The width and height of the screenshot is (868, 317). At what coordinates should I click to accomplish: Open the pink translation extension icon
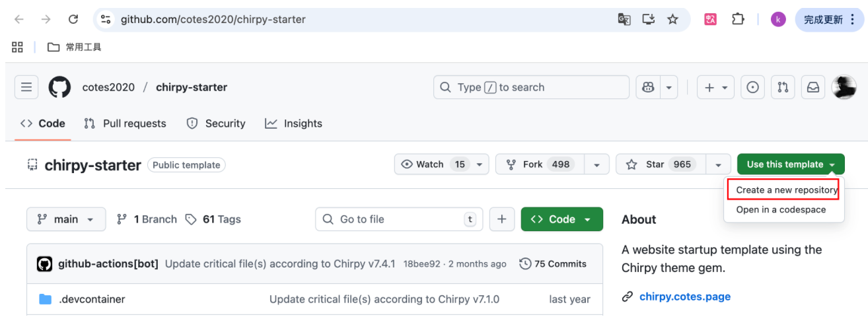[710, 19]
